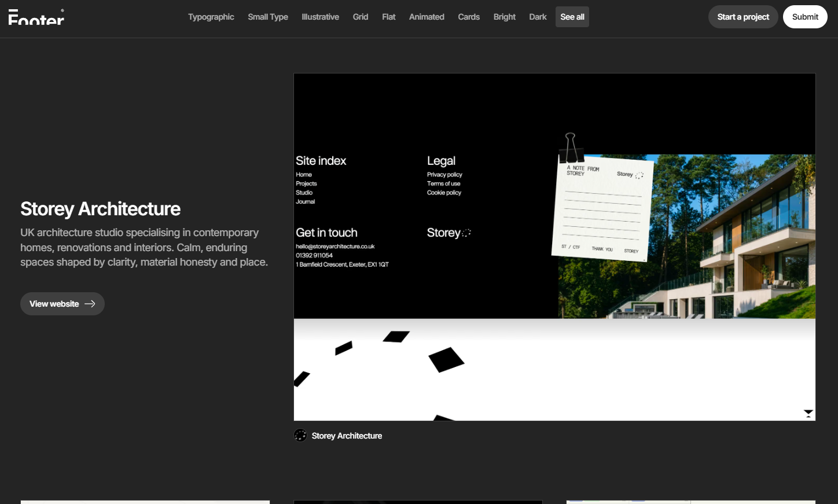Click the arrow icon in View website
838x504 pixels.
90,304
